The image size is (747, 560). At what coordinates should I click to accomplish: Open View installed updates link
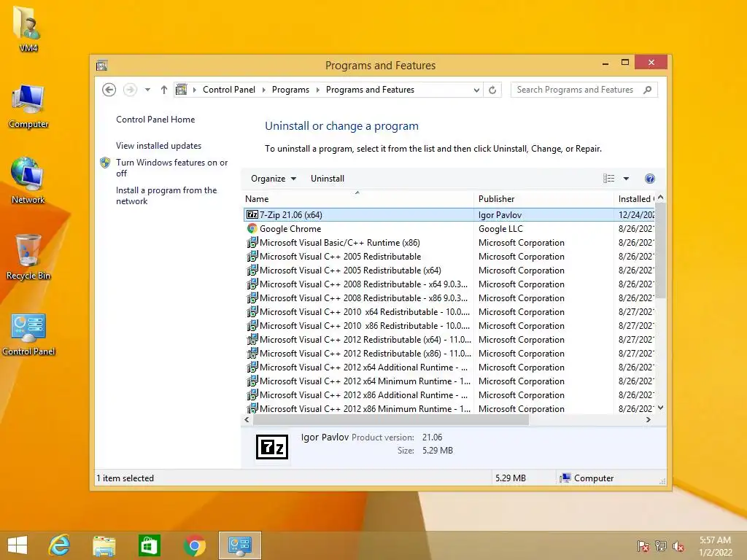coord(158,146)
